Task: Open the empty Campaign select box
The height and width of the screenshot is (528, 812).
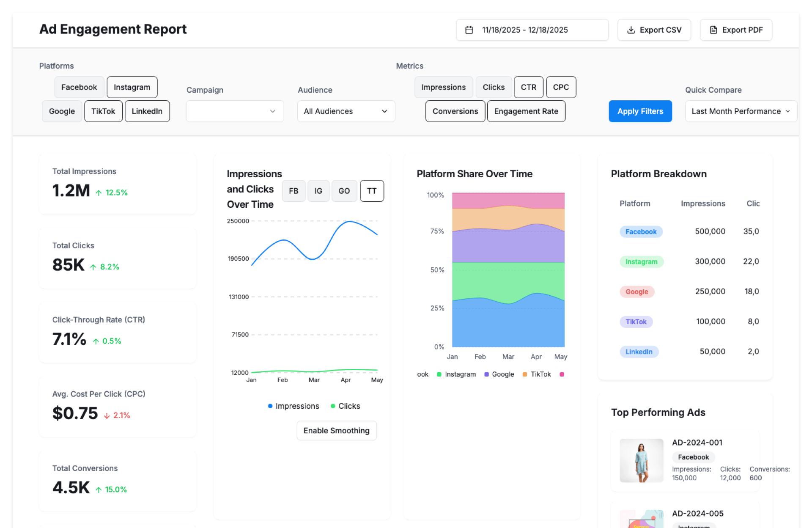Action: click(228, 111)
